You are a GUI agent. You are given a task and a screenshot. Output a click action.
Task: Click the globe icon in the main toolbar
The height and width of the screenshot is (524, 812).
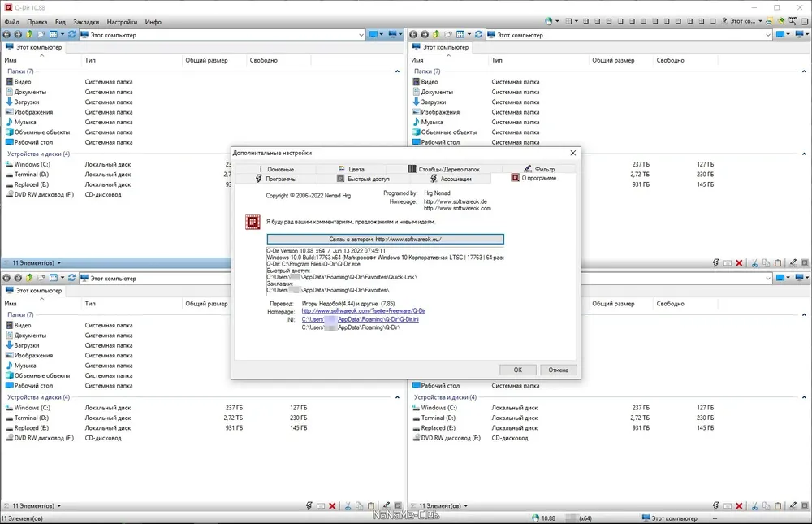pos(548,21)
